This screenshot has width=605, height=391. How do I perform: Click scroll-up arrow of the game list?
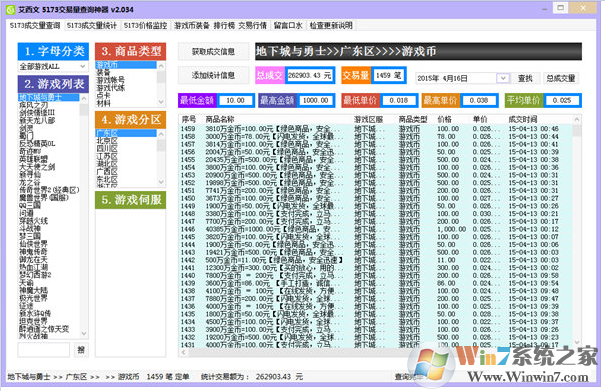coord(84,99)
